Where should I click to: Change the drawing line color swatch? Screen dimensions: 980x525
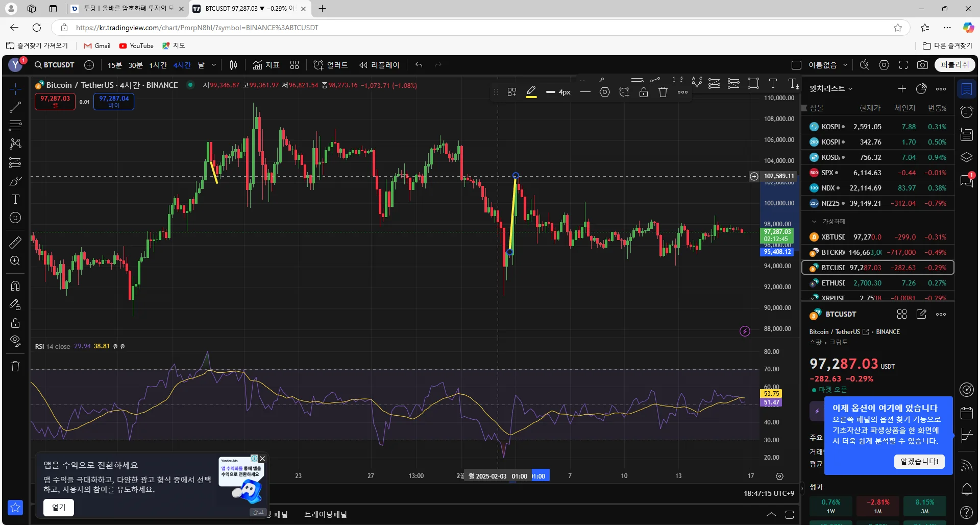(531, 92)
